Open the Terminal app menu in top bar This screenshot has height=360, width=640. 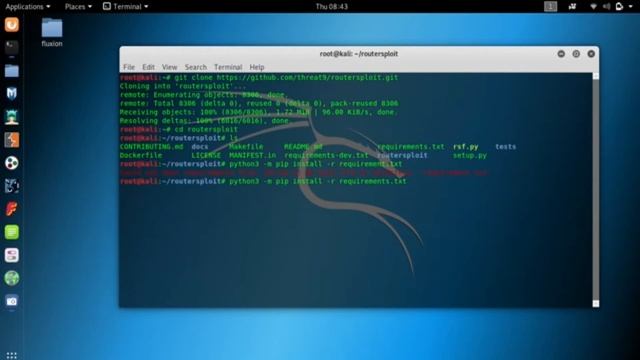tap(125, 7)
